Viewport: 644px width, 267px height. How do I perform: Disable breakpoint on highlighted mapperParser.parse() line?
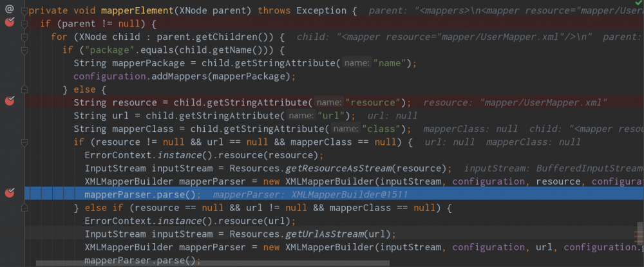click(10, 194)
